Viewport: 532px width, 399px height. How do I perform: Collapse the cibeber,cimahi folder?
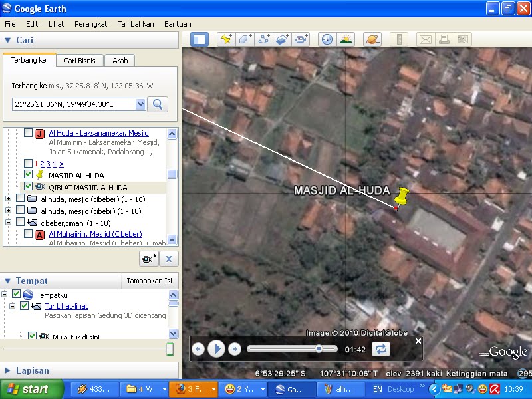click(8, 223)
